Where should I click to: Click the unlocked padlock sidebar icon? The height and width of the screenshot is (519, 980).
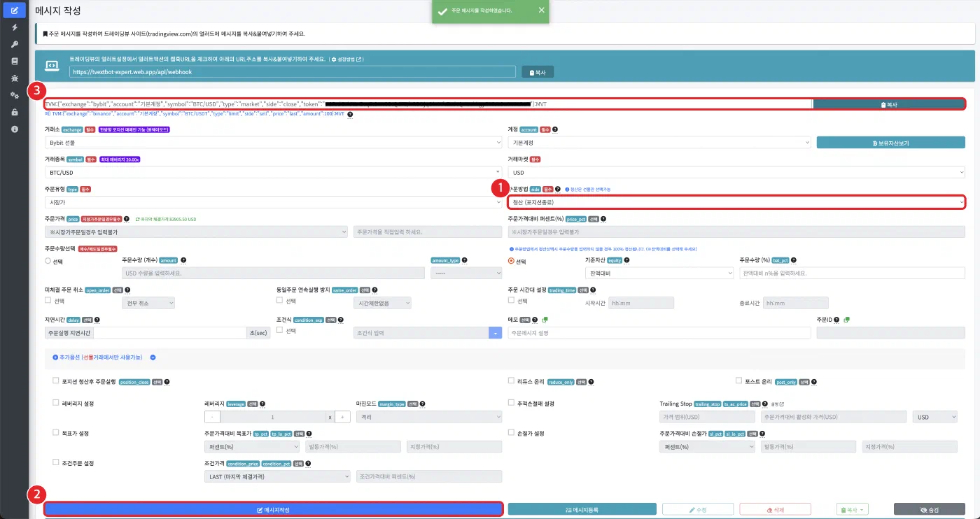15,112
